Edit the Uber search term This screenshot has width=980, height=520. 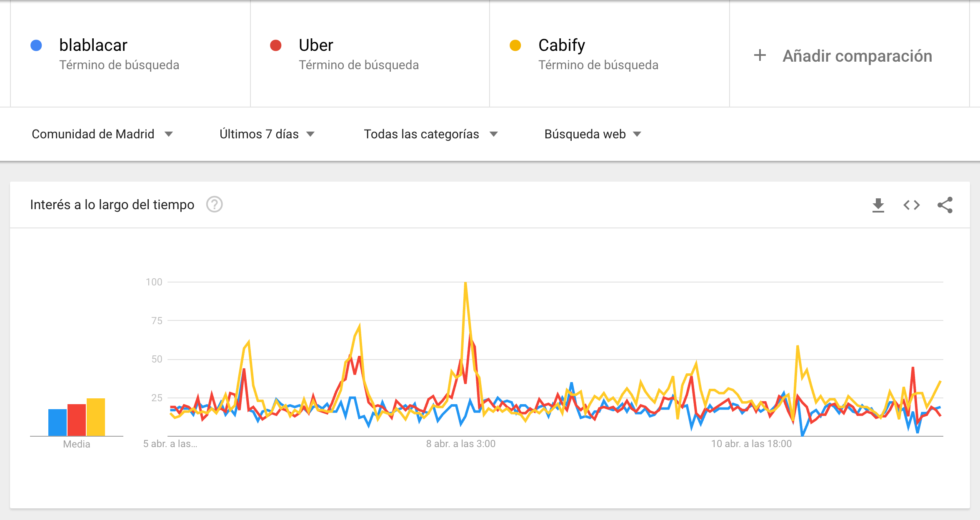(316, 45)
